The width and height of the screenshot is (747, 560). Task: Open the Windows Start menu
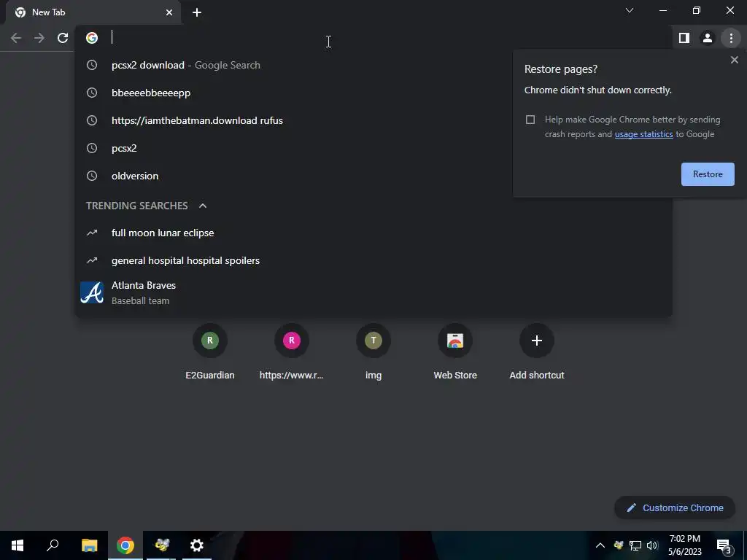point(18,545)
